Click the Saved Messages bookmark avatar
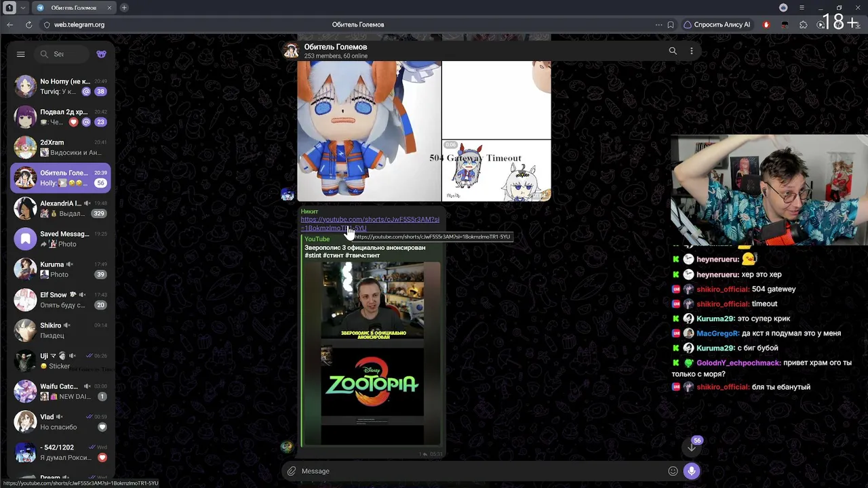The width and height of the screenshot is (868, 488). (x=25, y=239)
